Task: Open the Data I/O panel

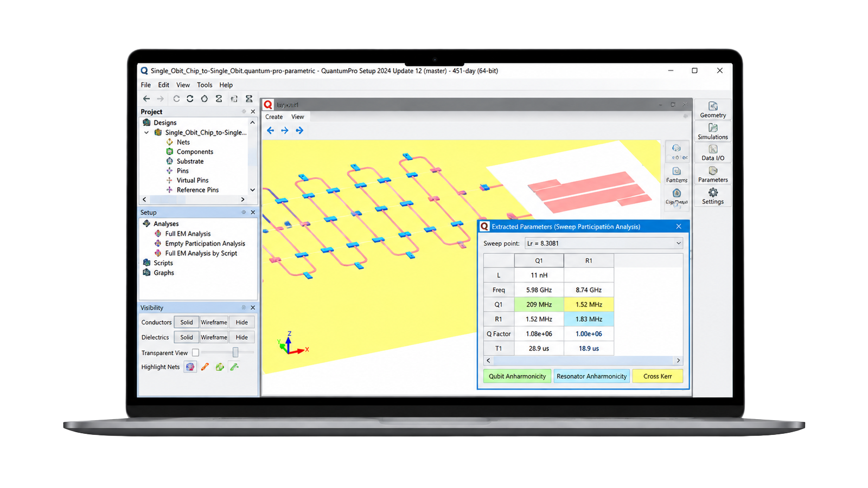Action: (713, 153)
